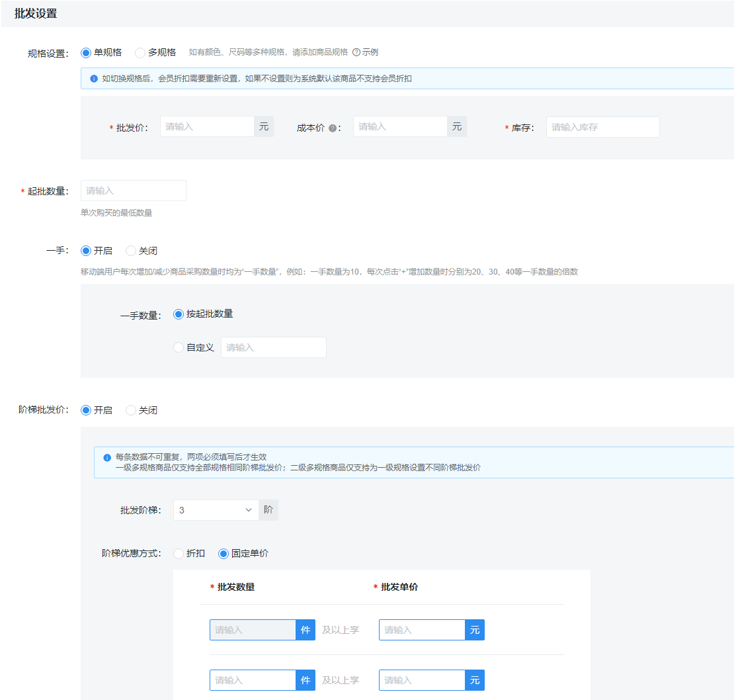Select 折扣 as the tier discount method
Image resolution: width=734 pixels, height=700 pixels.
pyautogui.click(x=178, y=553)
